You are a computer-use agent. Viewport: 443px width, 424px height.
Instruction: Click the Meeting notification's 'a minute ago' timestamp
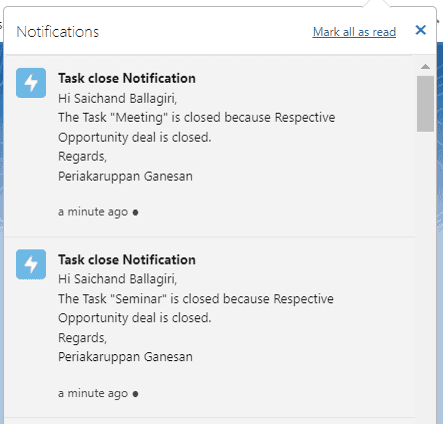pos(93,212)
